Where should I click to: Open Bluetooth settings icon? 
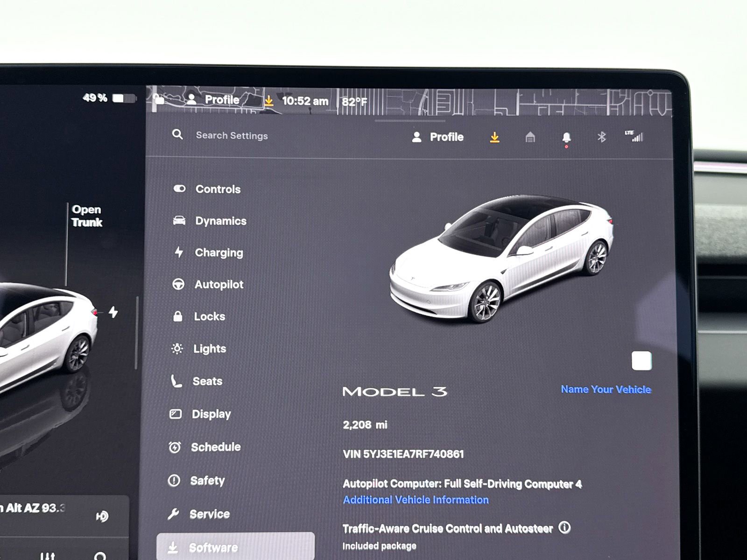click(602, 137)
